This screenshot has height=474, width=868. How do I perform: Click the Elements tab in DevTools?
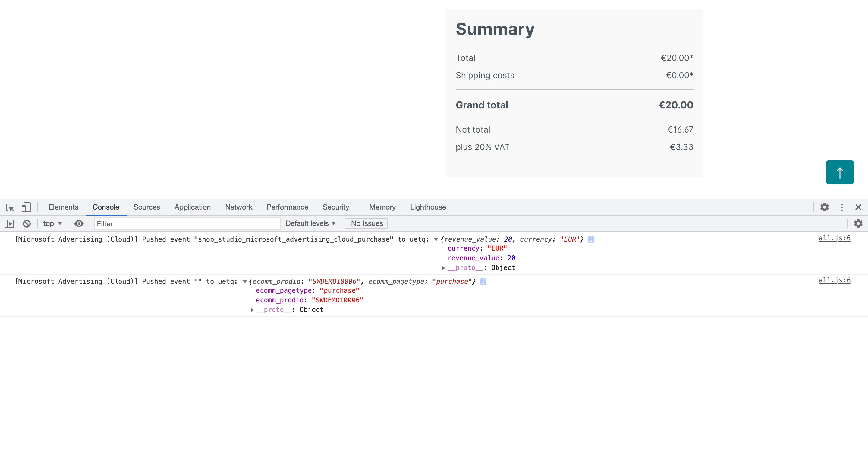point(62,207)
